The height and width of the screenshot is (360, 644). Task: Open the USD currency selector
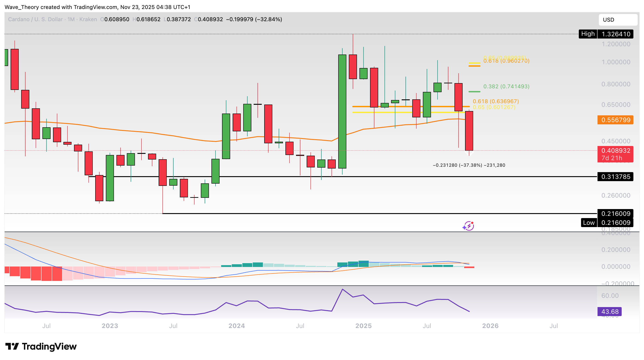click(x=618, y=20)
